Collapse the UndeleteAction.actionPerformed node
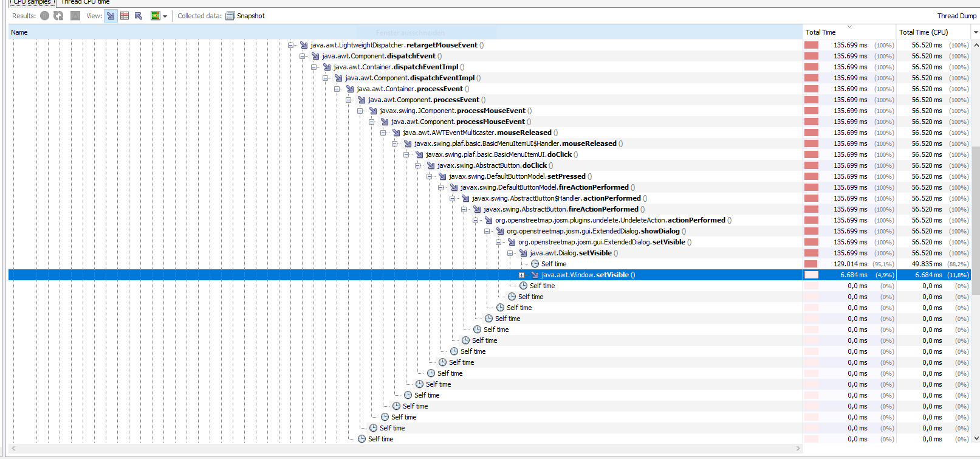 tap(475, 220)
